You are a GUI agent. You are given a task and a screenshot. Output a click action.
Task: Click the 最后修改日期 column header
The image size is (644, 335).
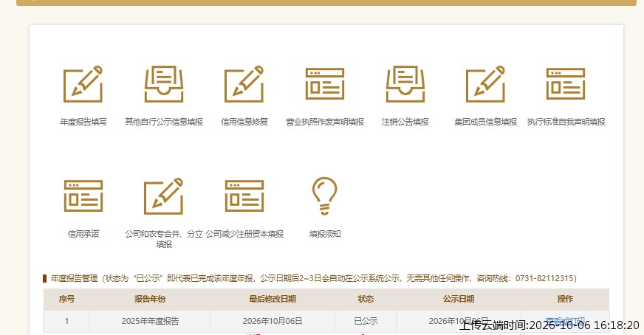click(273, 299)
